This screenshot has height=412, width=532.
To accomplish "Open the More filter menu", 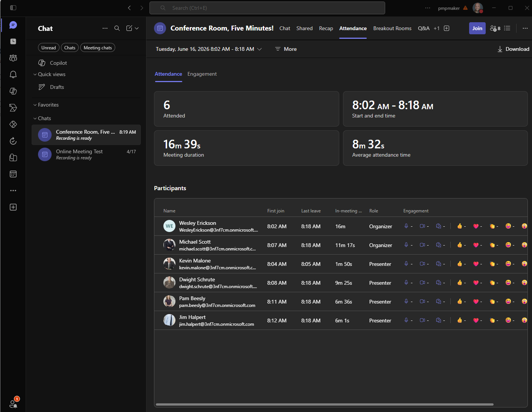I will [286, 49].
